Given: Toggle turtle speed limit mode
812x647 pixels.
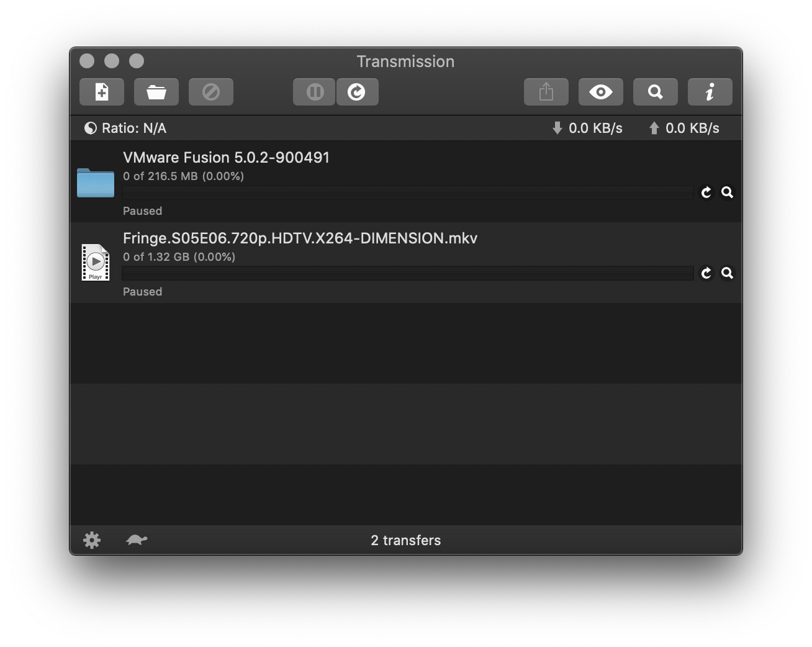Looking at the screenshot, I should pos(136,540).
